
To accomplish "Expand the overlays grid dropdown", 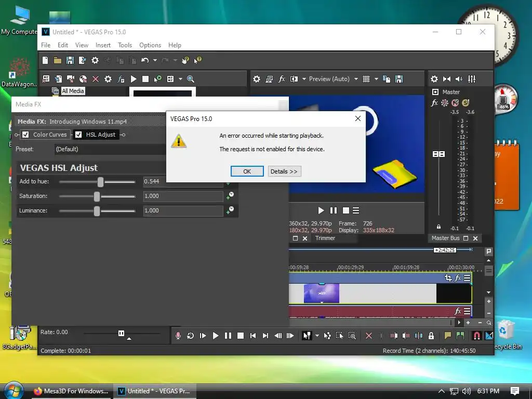I will point(376,79).
